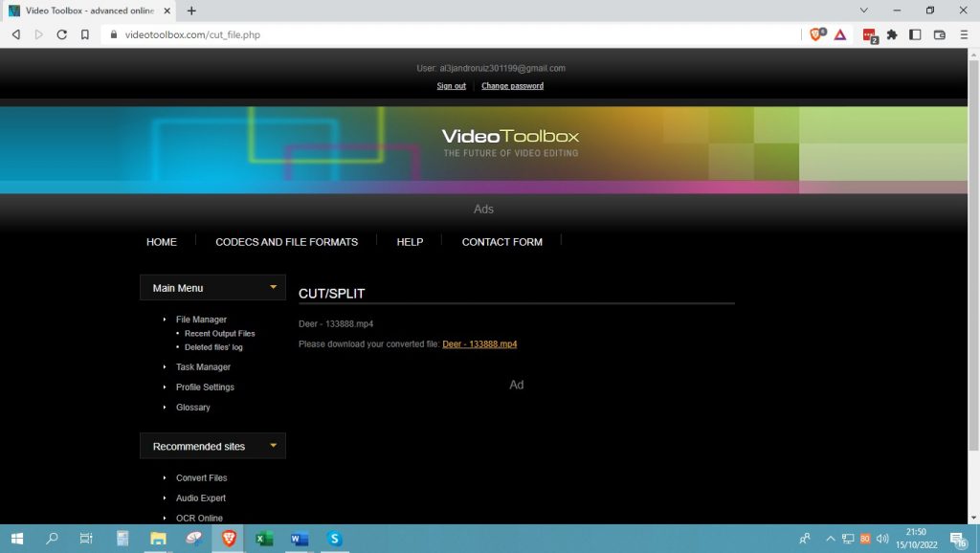Image resolution: width=980 pixels, height=553 pixels.
Task: Open CODECS AND FILE FORMATS page
Action: [x=286, y=242]
